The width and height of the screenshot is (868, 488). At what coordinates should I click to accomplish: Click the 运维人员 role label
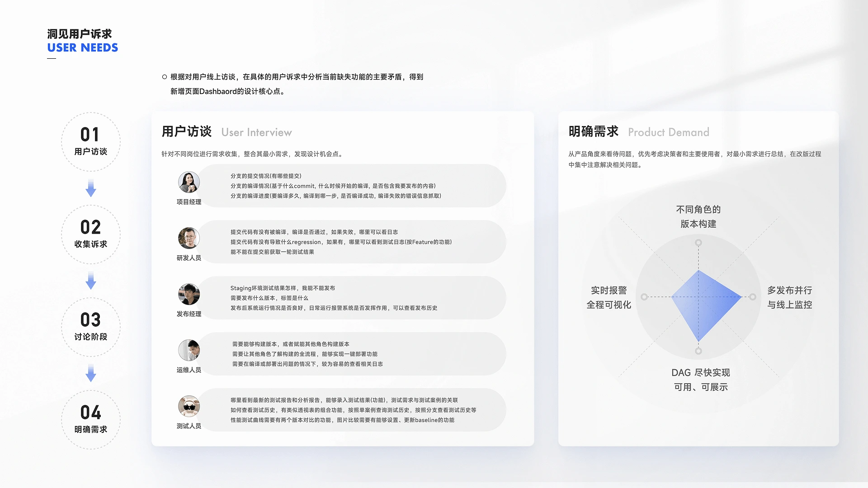coord(189,370)
